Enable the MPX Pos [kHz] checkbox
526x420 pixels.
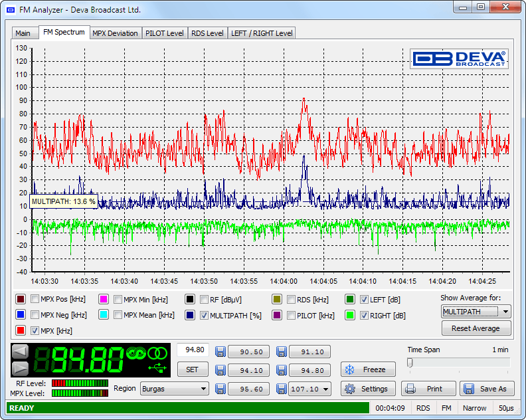tap(35, 299)
